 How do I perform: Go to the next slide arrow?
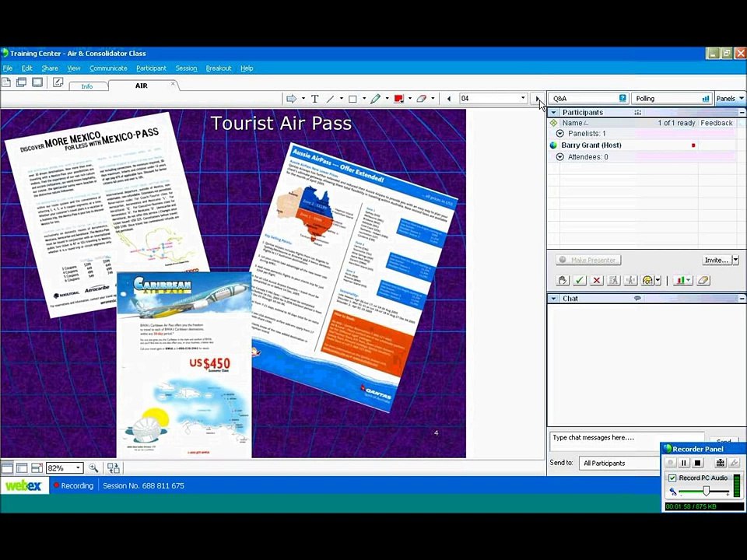538,99
